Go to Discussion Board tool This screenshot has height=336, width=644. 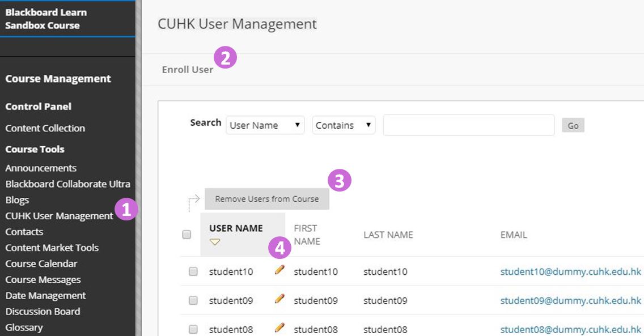click(x=43, y=311)
